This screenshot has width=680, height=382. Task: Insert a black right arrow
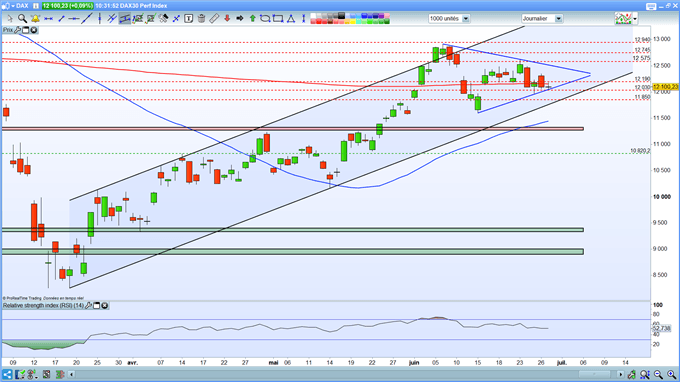(239, 19)
